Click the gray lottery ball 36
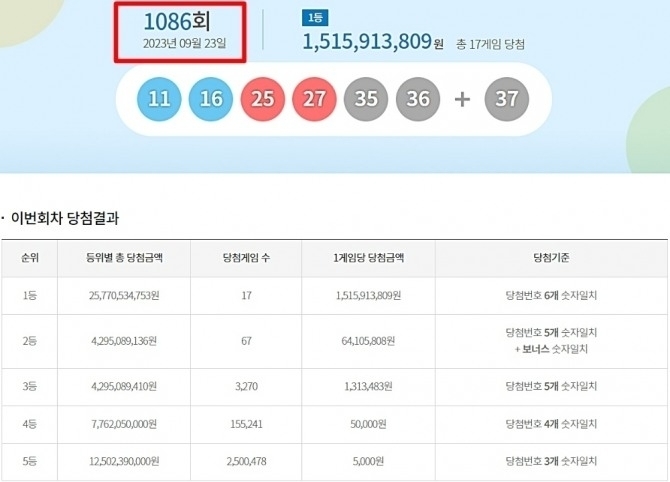 pyautogui.click(x=418, y=99)
